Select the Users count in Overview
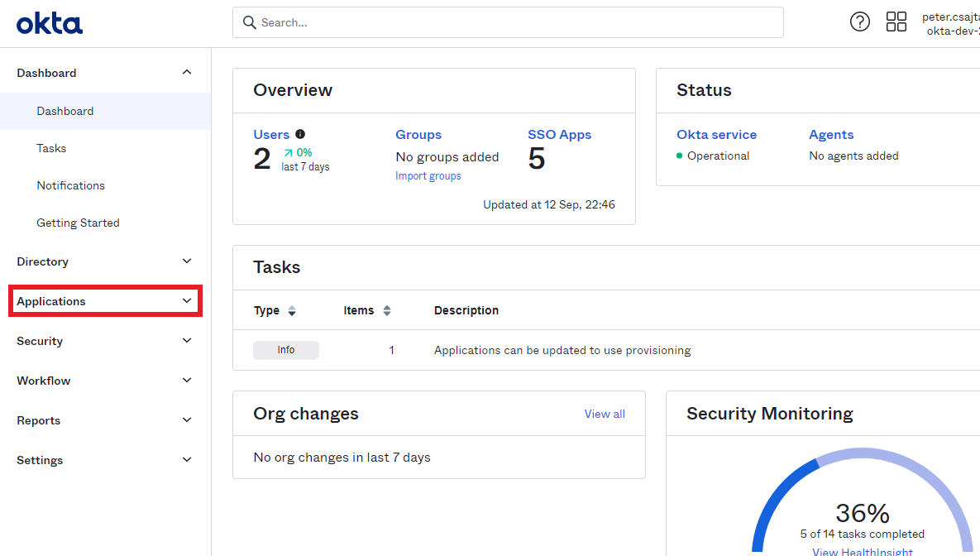This screenshot has height=556, width=980. click(x=262, y=157)
